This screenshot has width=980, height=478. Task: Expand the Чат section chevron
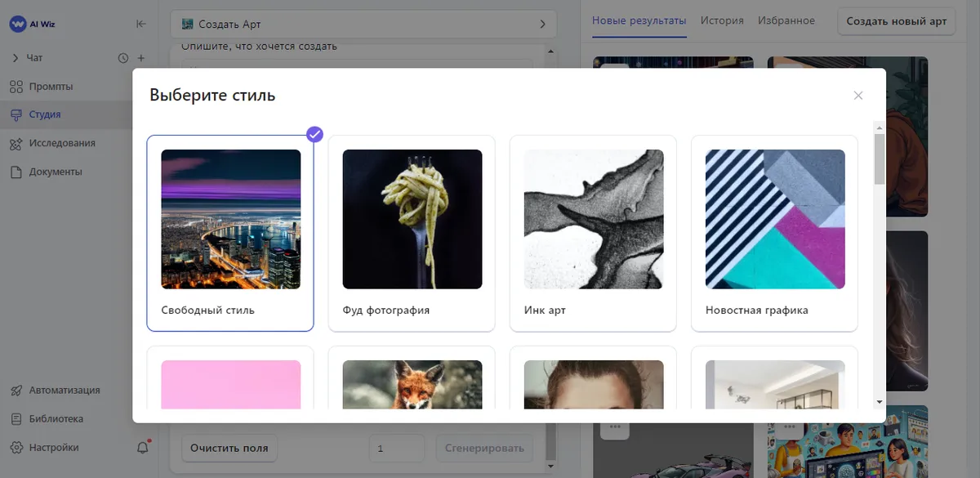(x=16, y=58)
